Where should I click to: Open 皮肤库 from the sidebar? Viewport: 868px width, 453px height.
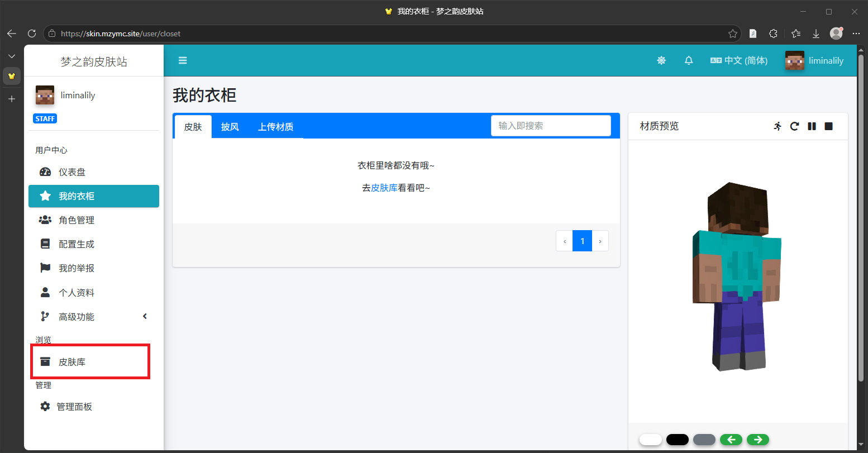coord(94,362)
